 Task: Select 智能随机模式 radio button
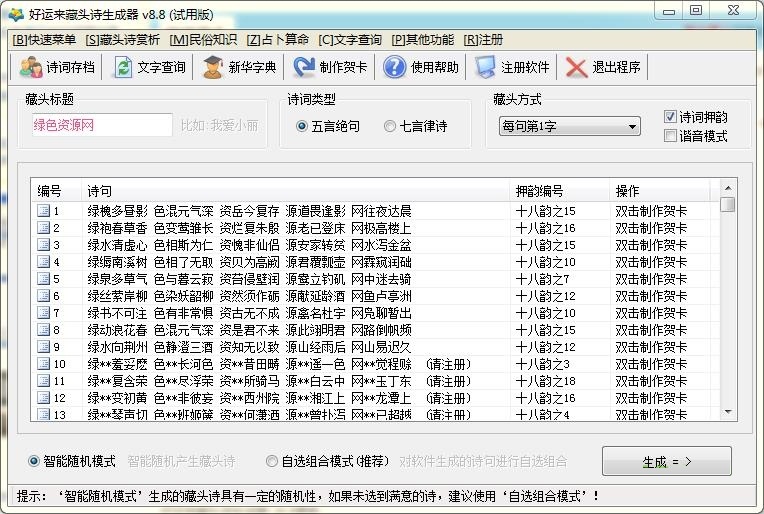(34, 461)
